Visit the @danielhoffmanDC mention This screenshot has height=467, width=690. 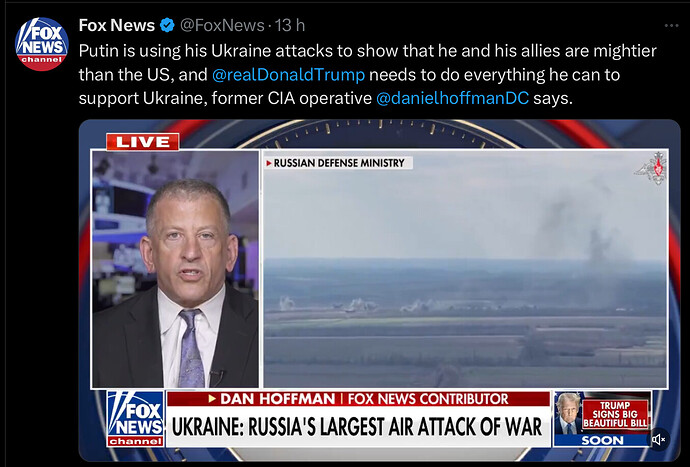pyautogui.click(x=452, y=98)
